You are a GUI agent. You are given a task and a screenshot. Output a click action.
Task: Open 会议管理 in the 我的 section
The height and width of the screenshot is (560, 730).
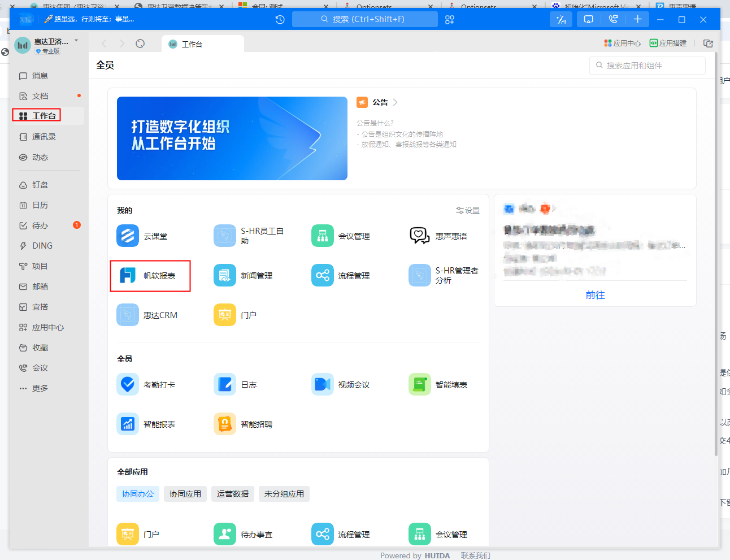[323, 236]
